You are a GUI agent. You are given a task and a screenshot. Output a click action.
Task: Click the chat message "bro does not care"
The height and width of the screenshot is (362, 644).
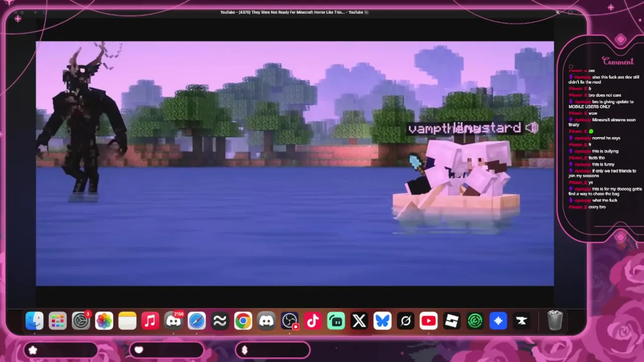pyautogui.click(x=605, y=95)
